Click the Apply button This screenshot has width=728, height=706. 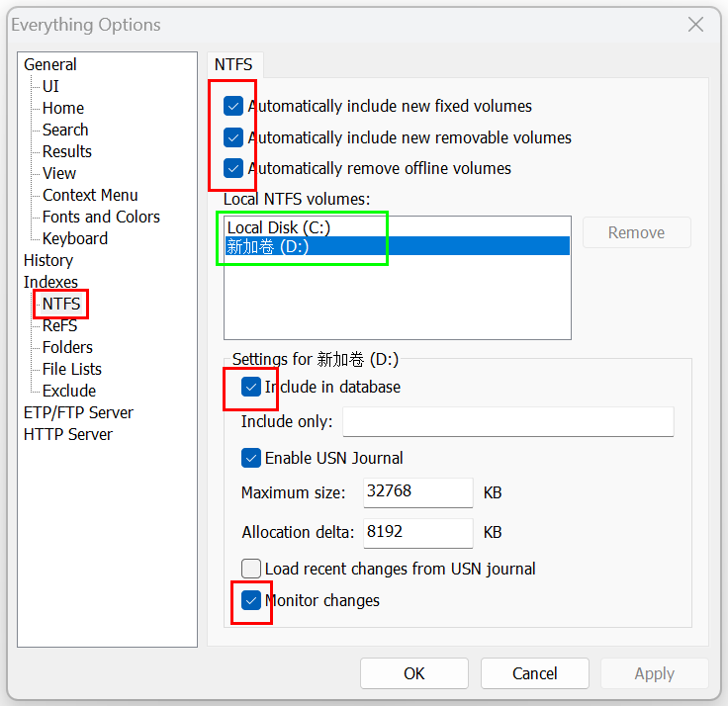655,673
